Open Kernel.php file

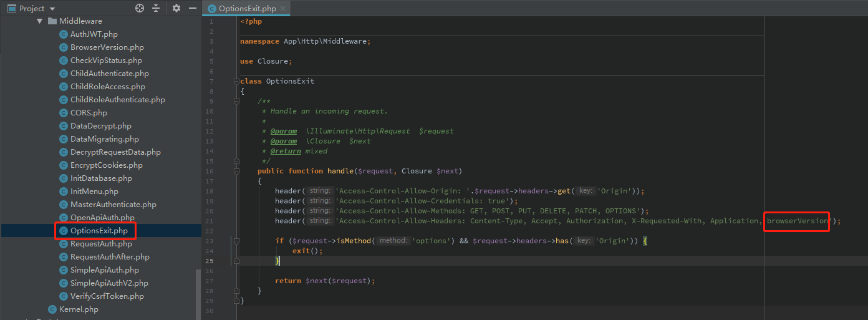tap(79, 309)
